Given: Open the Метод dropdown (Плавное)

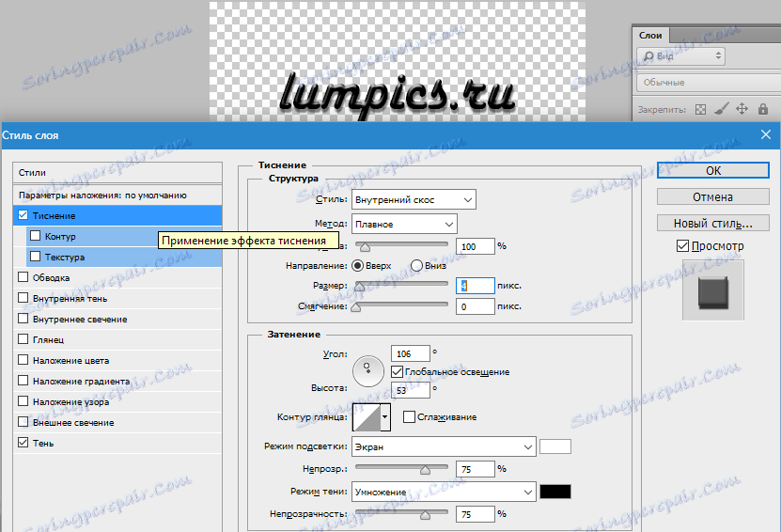Looking at the screenshot, I should [404, 224].
